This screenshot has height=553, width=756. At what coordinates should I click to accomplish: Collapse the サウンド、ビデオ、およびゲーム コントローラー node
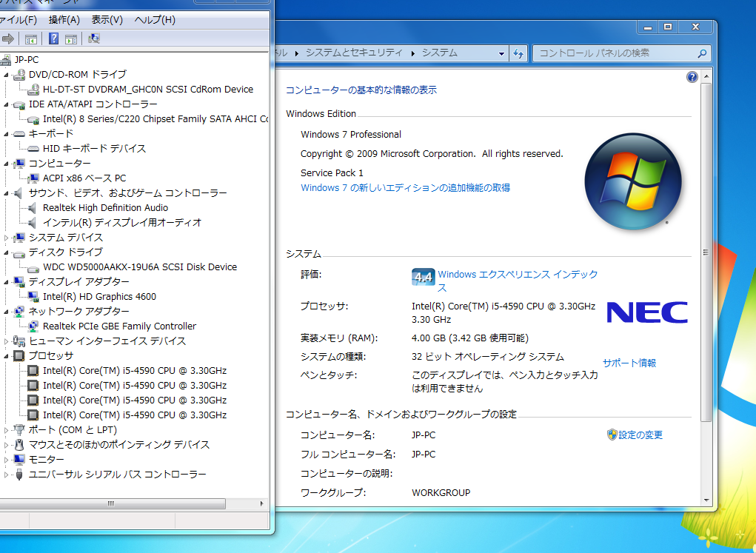[6, 193]
